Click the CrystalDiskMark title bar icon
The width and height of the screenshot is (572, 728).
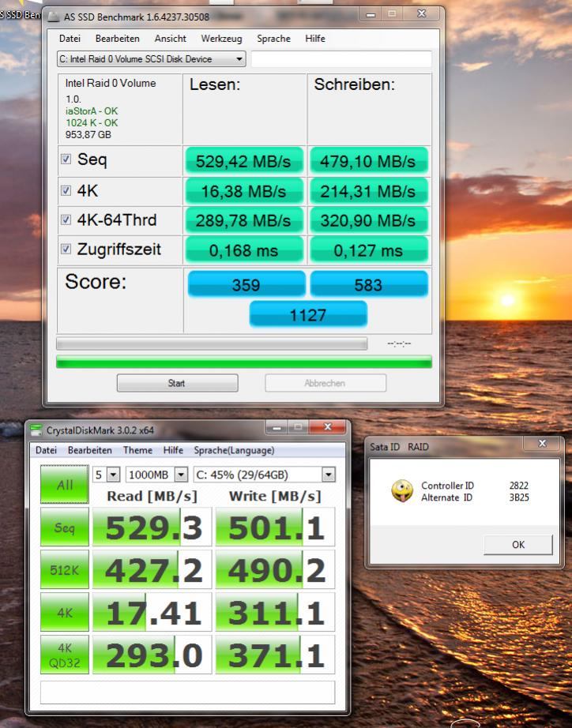pos(36,430)
